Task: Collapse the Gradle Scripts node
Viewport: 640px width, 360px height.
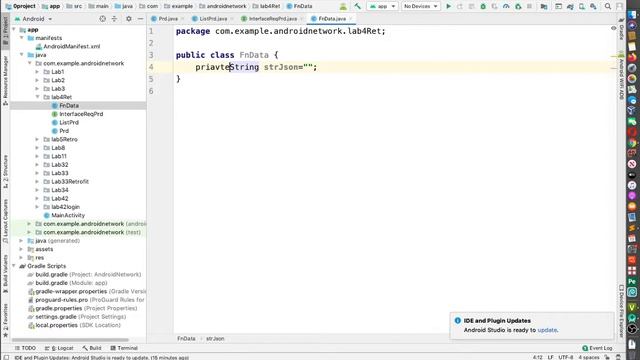Action: point(14,266)
